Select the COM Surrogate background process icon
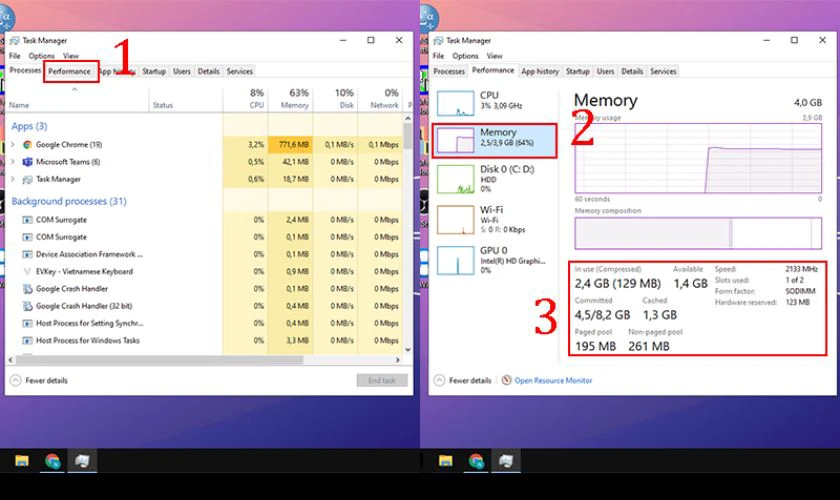 (x=26, y=220)
